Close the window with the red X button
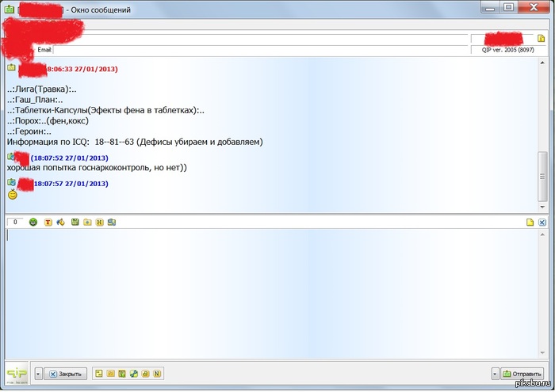555x392 pixels. coord(534,7)
